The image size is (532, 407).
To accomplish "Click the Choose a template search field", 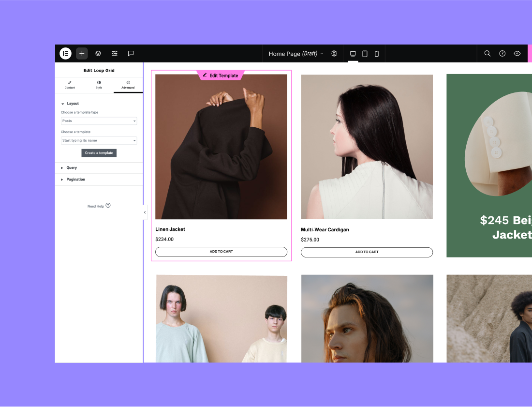I will tap(99, 141).
